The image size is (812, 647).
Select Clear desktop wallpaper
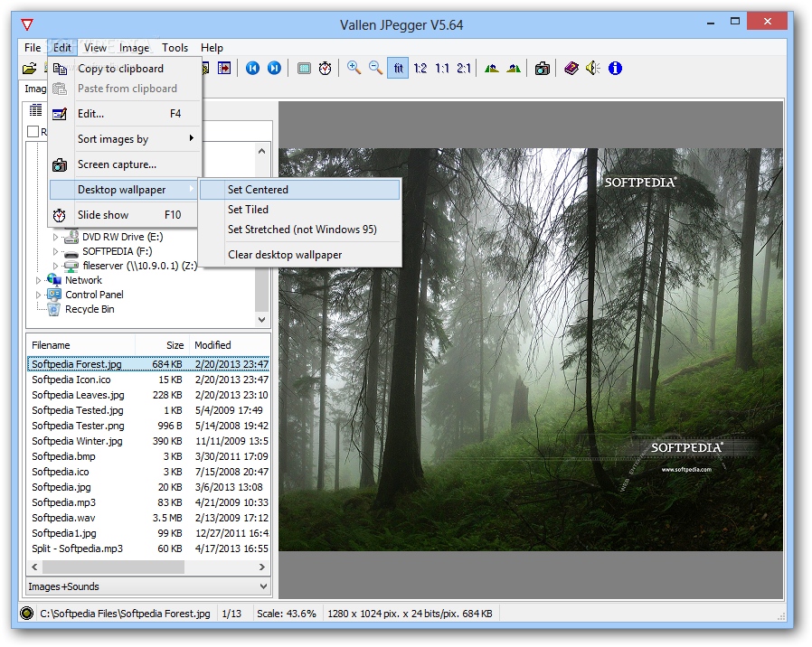pos(300,255)
